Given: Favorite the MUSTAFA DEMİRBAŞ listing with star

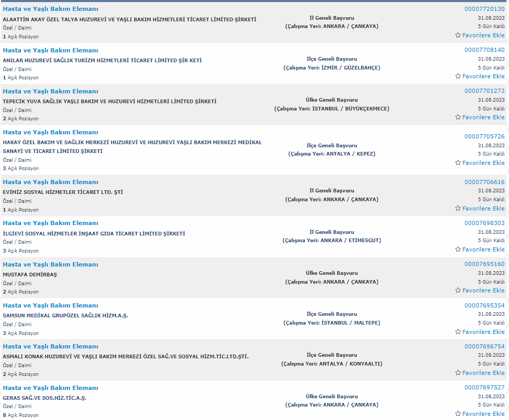Looking at the screenshot, I should point(458,290).
